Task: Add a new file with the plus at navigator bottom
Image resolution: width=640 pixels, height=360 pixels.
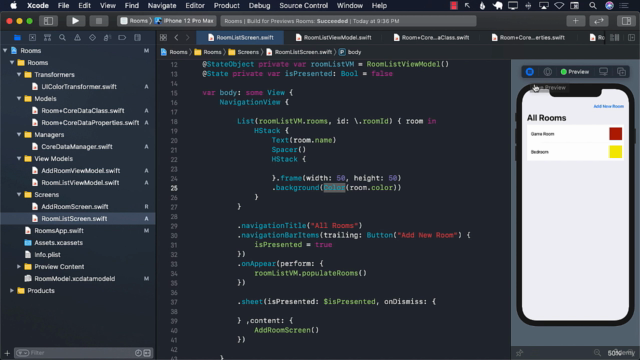Action: coord(7,353)
